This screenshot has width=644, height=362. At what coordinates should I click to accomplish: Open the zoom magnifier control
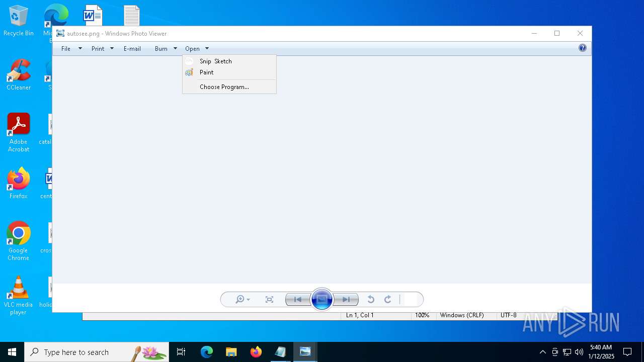click(x=243, y=300)
